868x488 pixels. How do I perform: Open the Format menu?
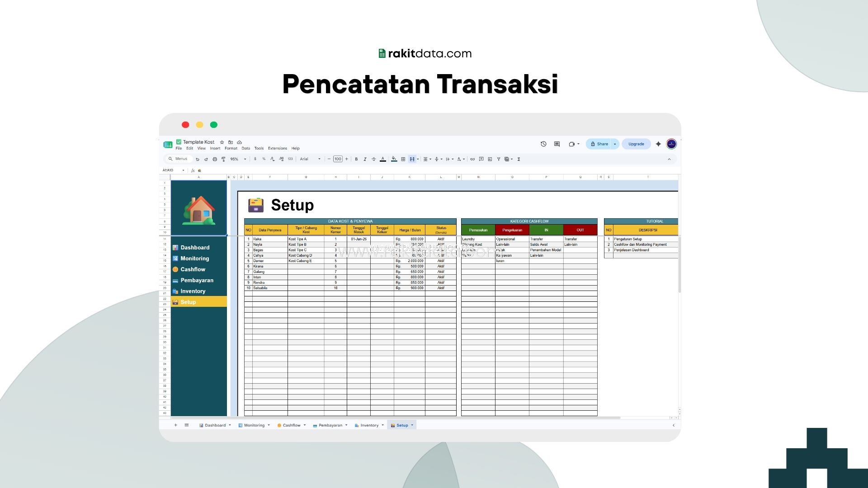tap(231, 148)
